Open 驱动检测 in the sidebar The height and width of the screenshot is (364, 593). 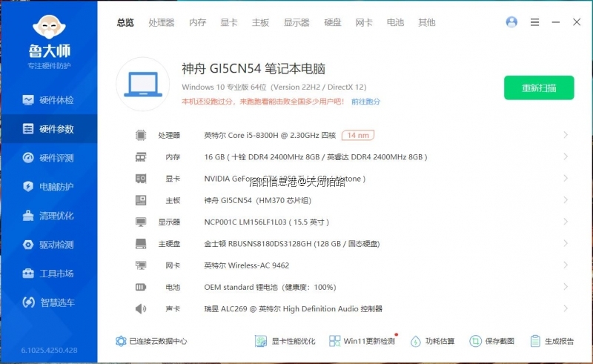[48, 245]
